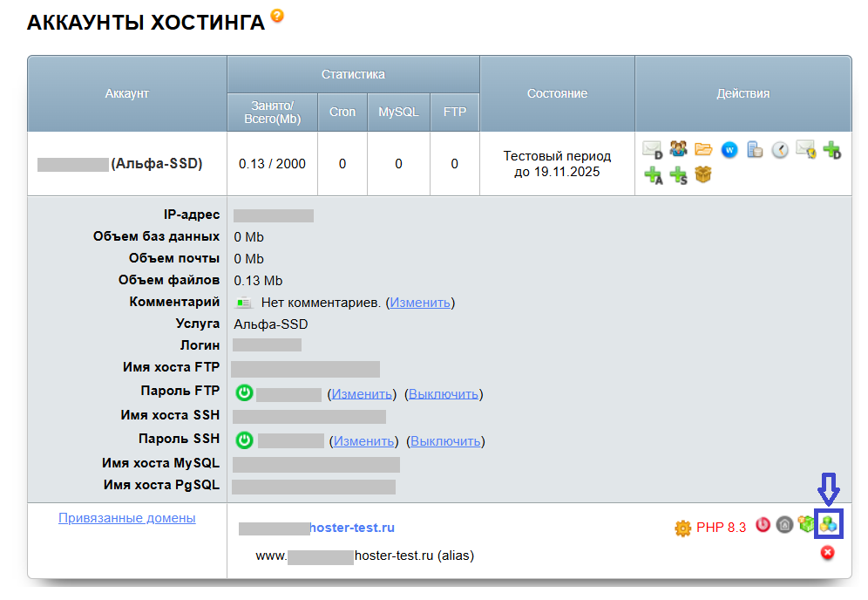Toggle the green FTP password power icon

pos(244,393)
